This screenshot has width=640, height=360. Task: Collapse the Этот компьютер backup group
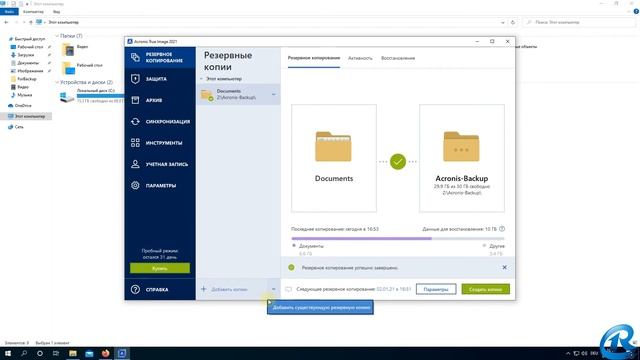point(201,79)
